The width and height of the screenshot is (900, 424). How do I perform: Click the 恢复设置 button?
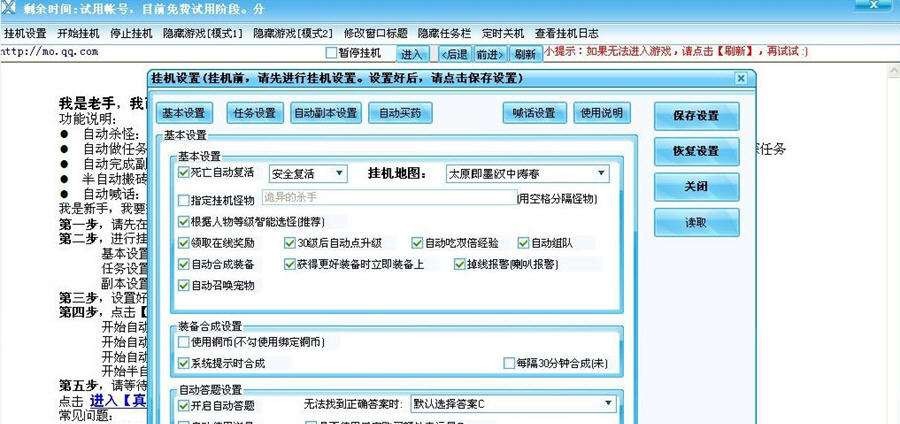click(696, 152)
